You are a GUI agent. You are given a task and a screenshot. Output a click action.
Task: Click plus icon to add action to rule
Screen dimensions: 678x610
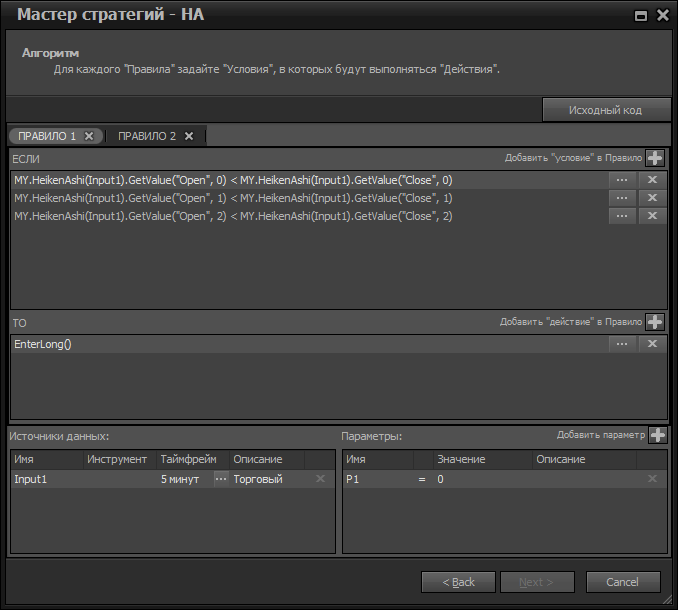pyautogui.click(x=655, y=322)
